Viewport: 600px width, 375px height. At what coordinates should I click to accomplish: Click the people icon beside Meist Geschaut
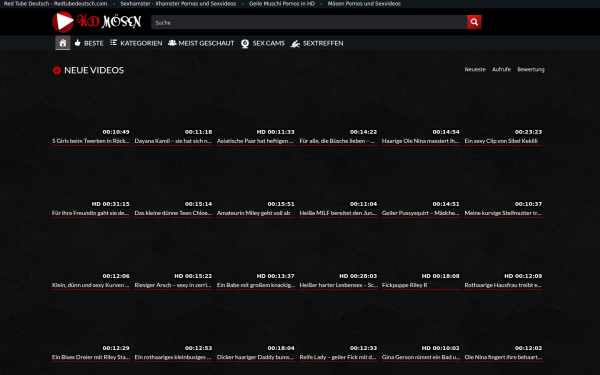pos(172,42)
